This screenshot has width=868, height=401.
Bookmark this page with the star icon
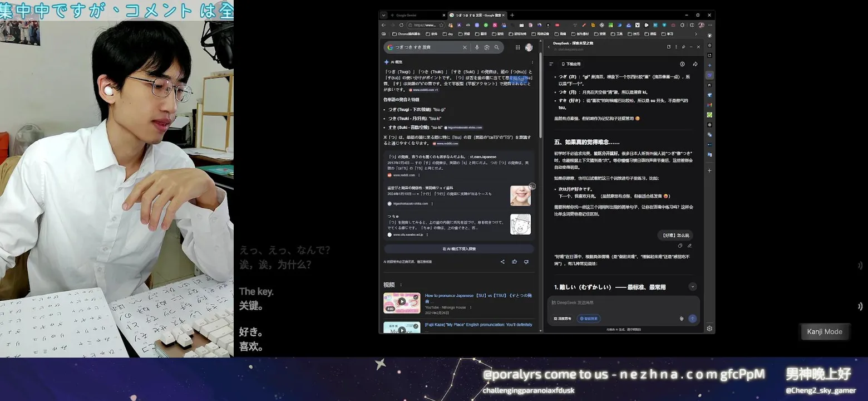pyautogui.click(x=441, y=25)
